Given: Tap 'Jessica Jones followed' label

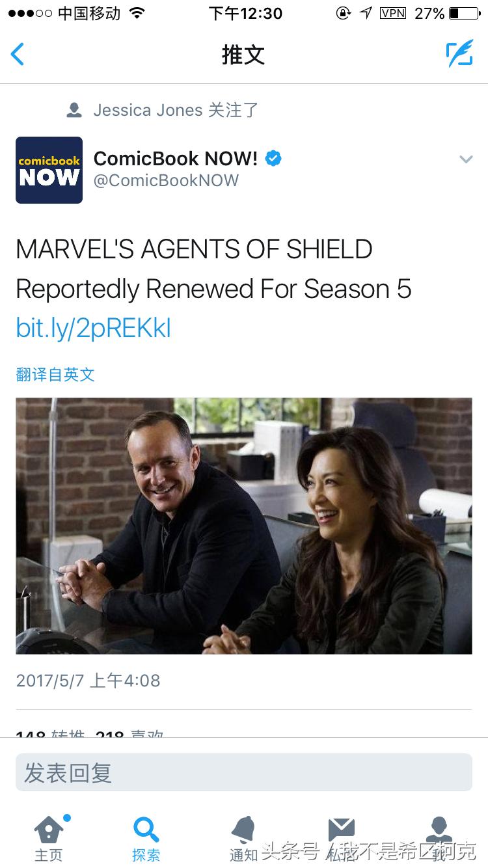Looking at the screenshot, I should tap(176, 110).
